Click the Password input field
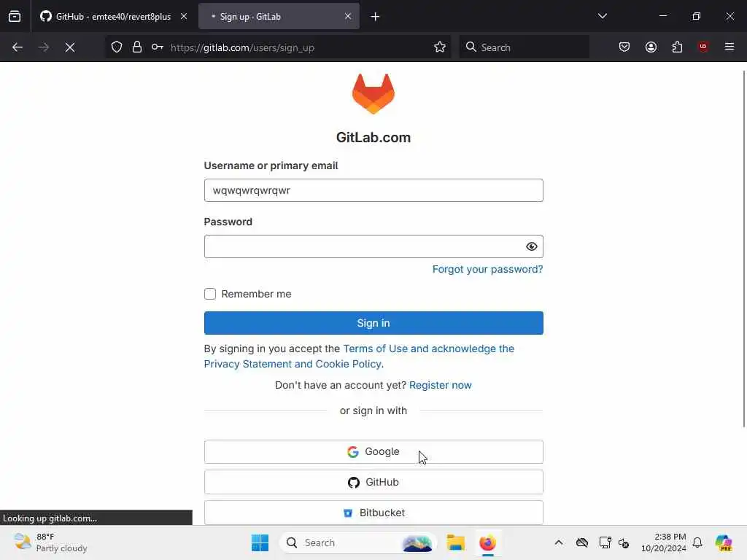This screenshot has height=560, width=747. point(373,246)
